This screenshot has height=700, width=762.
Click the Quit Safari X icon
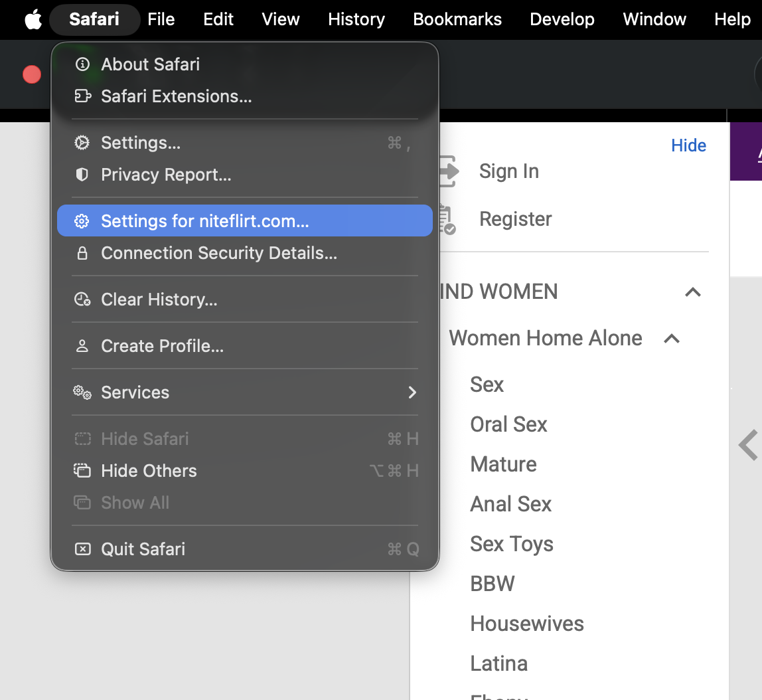(x=82, y=549)
